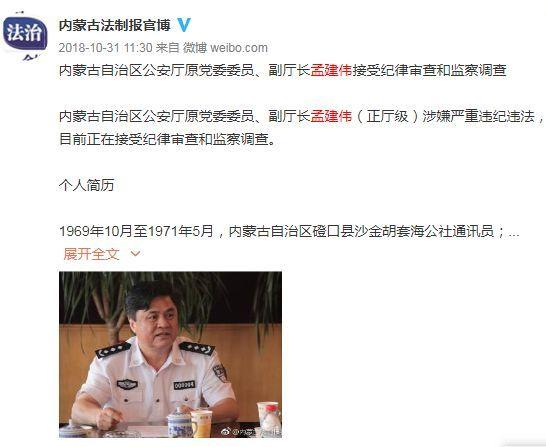The image size is (546, 447).
Task: Open the attached police officer photo
Action: 170,354
